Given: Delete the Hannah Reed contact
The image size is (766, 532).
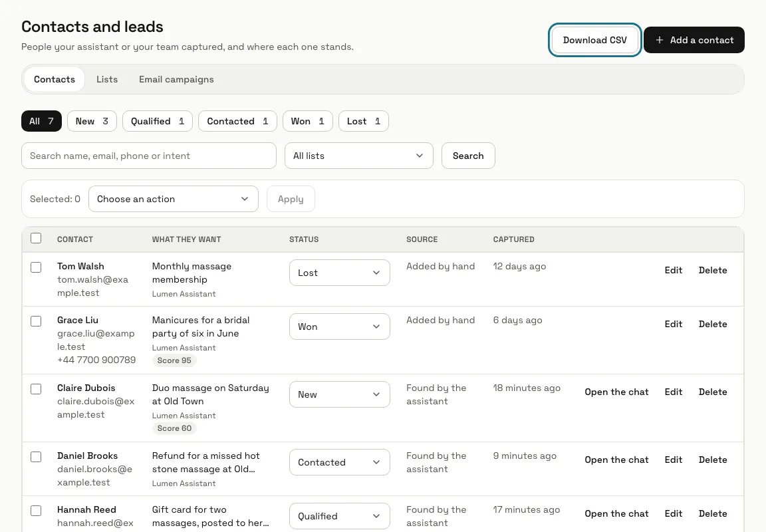Looking at the screenshot, I should (x=713, y=513).
